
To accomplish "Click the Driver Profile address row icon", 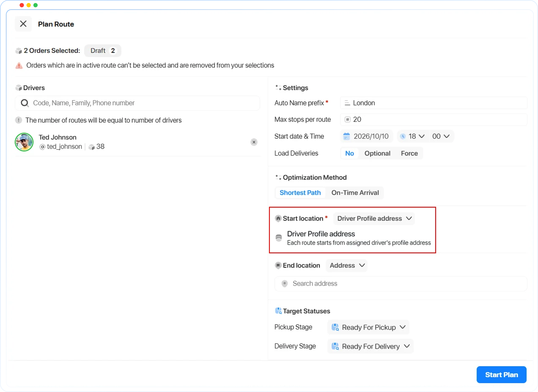I will [279, 238].
